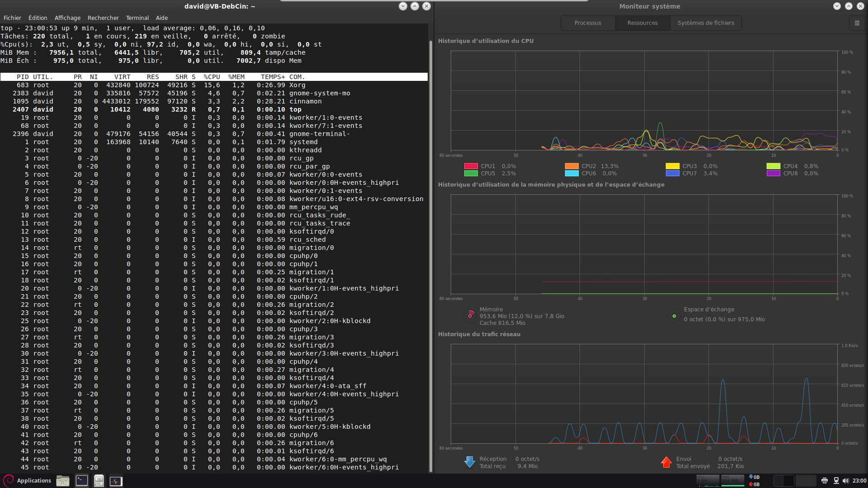Click the CPU1 red color swatch
Screen dimensions: 868x488
pos(471,166)
